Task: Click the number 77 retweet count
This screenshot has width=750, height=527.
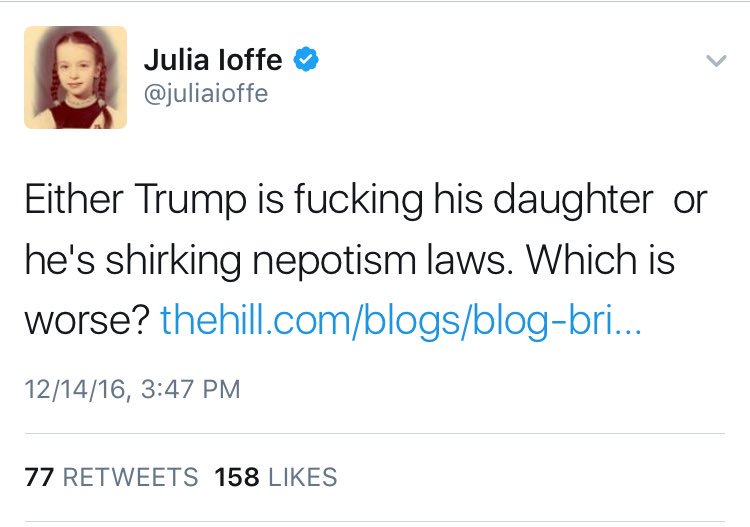Action: point(39,477)
